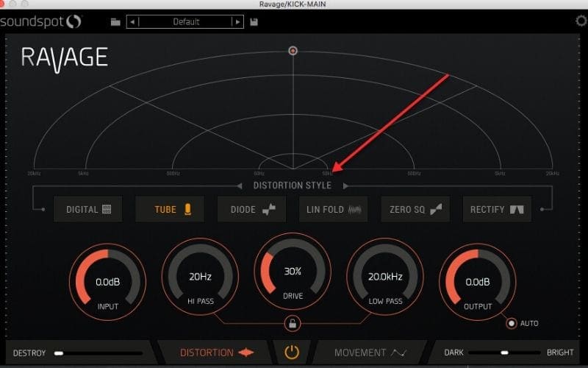The height and width of the screenshot is (368, 588).
Task: Click the 20Hz hi pass value
Action: coord(200,277)
